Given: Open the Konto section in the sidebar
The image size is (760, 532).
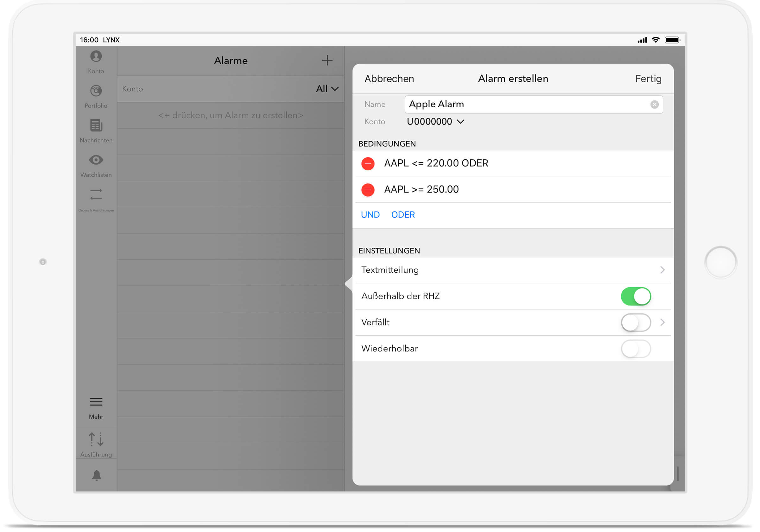Looking at the screenshot, I should (96, 61).
